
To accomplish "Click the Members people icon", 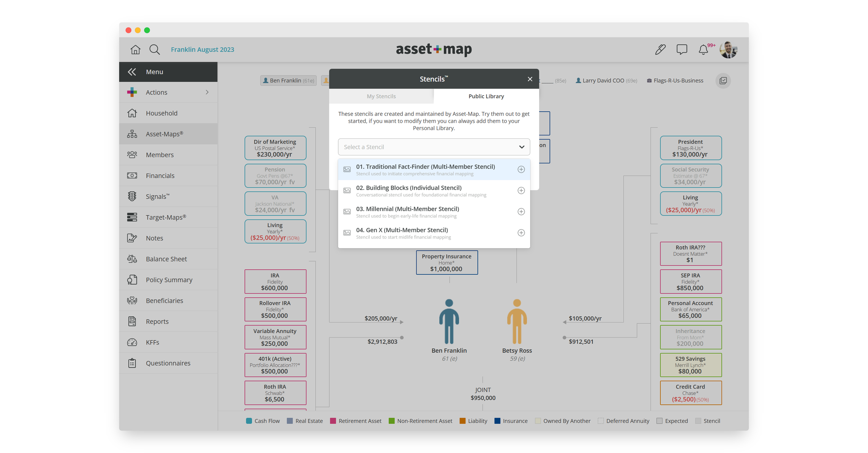I will (x=132, y=155).
